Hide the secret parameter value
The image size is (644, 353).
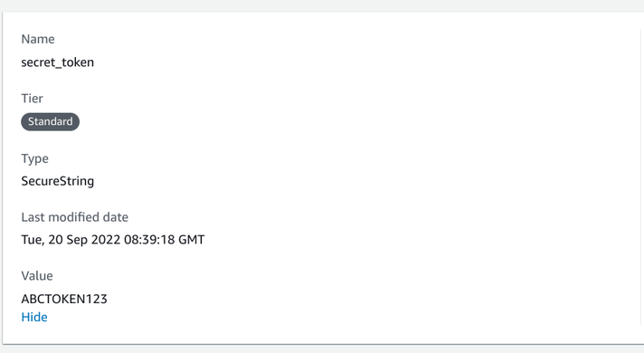point(34,318)
